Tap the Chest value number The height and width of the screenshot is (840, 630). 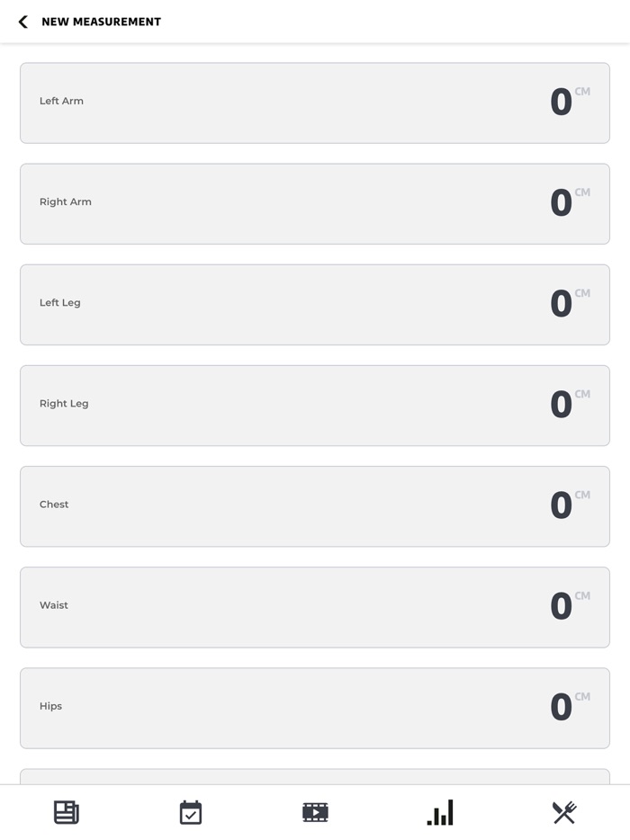pos(561,506)
